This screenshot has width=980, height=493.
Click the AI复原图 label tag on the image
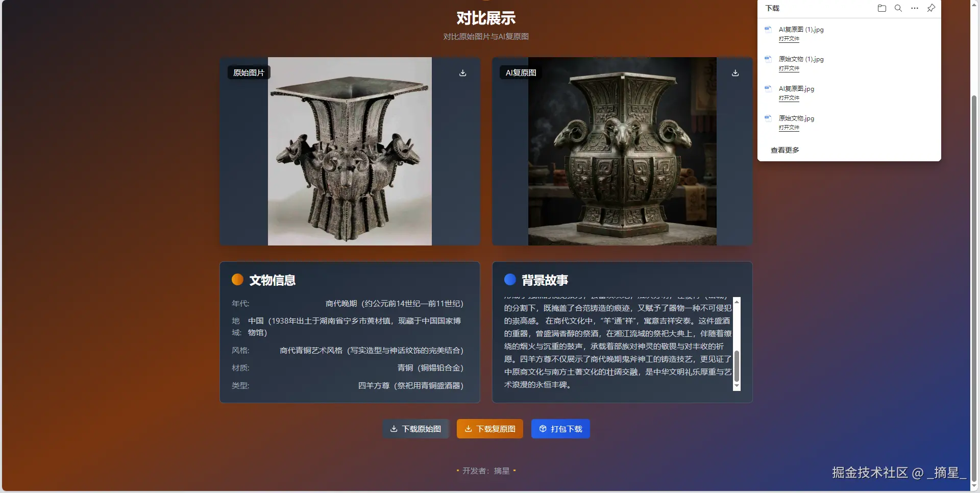tap(521, 72)
